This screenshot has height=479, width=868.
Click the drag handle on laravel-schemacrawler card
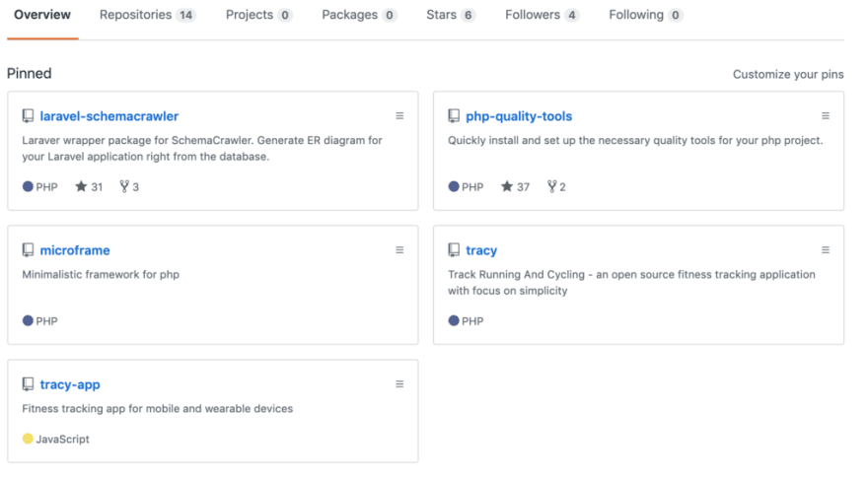click(x=399, y=116)
